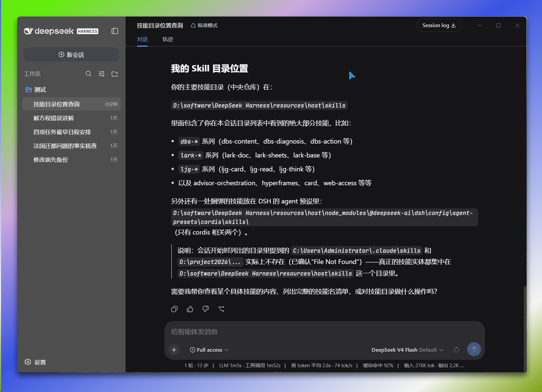Click the conversation title 技能目录位置查询 in header
542x392 pixels.
pyautogui.click(x=160, y=25)
